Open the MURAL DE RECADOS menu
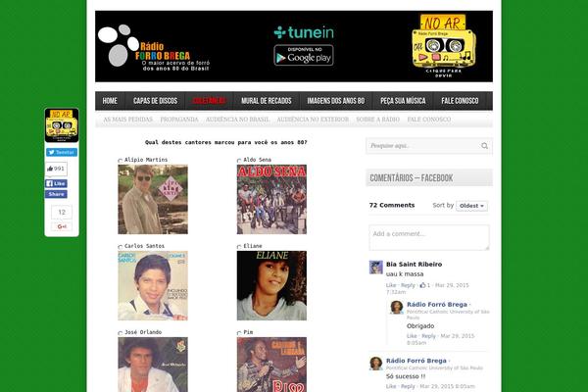This screenshot has height=392, width=588. [267, 101]
